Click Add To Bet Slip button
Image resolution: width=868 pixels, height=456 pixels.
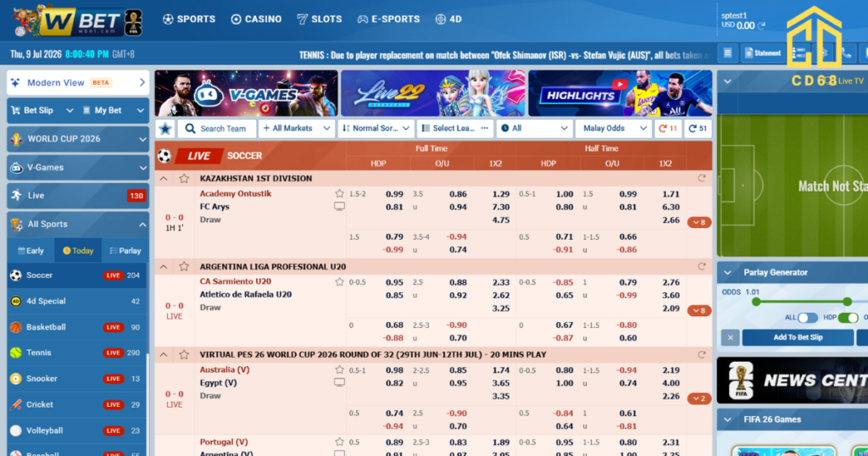[798, 337]
